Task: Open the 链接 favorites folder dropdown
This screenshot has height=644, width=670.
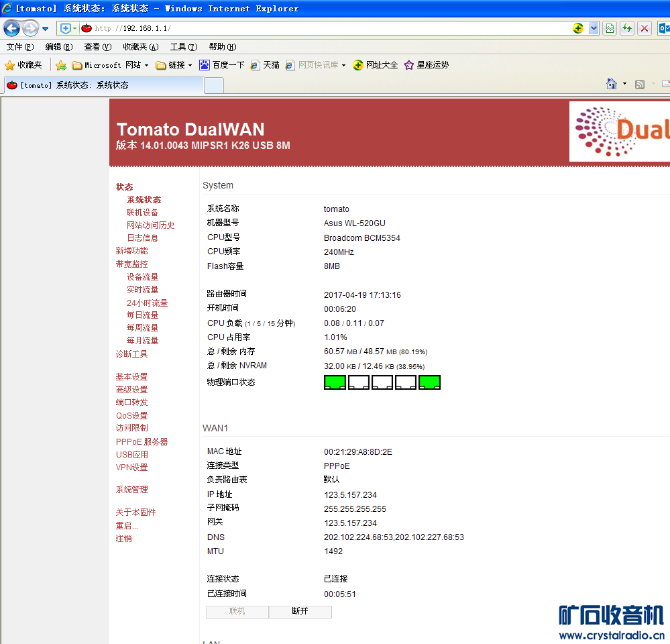Action: (x=174, y=65)
